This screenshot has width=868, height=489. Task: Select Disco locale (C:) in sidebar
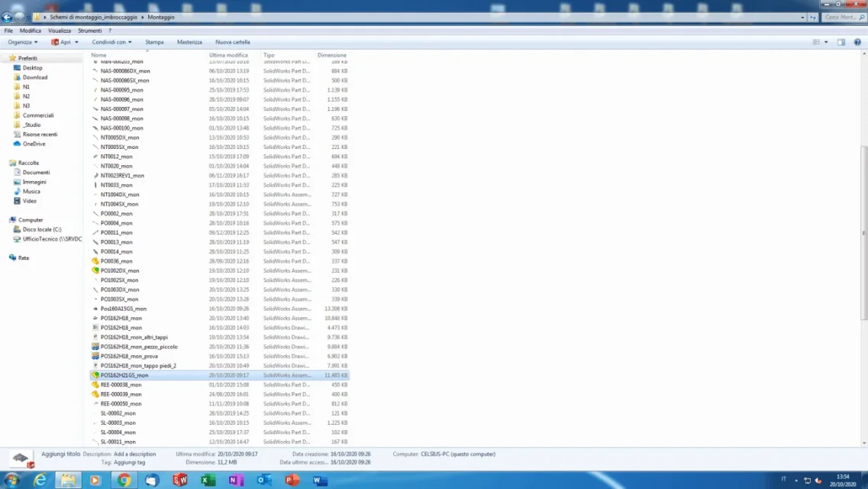[x=42, y=229]
